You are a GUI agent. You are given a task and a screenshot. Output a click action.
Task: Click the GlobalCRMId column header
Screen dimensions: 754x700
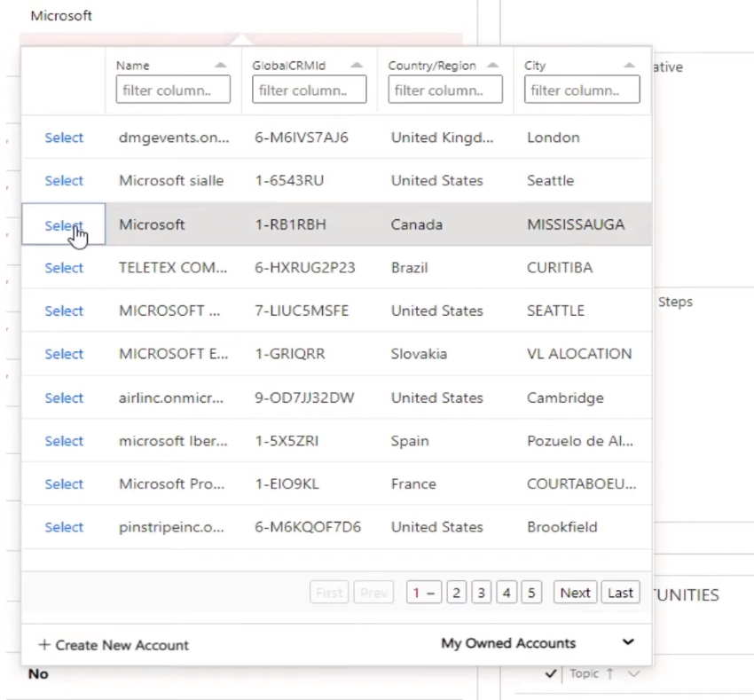click(289, 66)
